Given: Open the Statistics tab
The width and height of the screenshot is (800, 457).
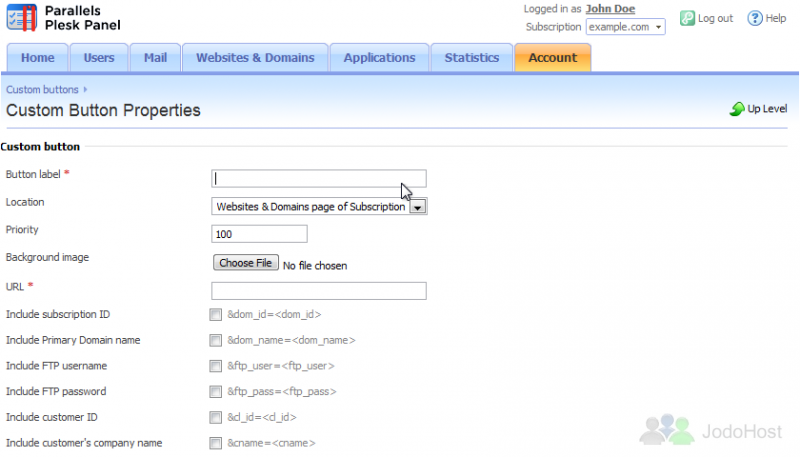Looking at the screenshot, I should (x=472, y=58).
